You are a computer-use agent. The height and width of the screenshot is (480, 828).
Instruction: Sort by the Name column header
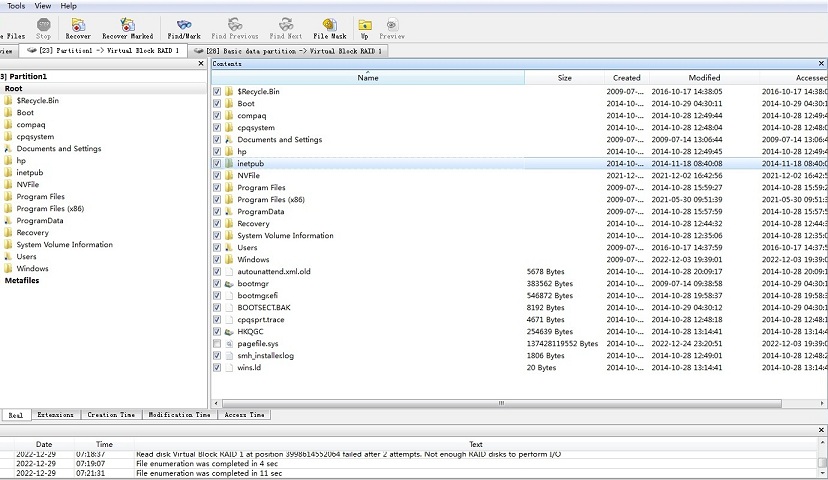click(x=368, y=78)
